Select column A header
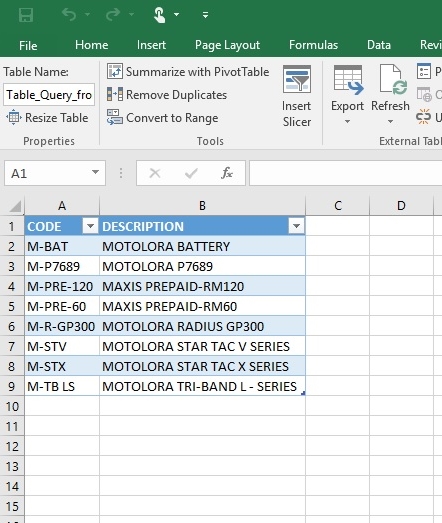 (62, 206)
